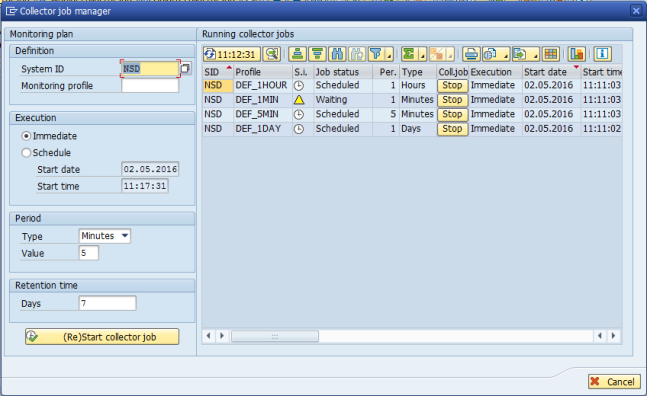The width and height of the screenshot is (647, 396).
Task: Click the (Re)Start collector job button
Action: (x=102, y=337)
